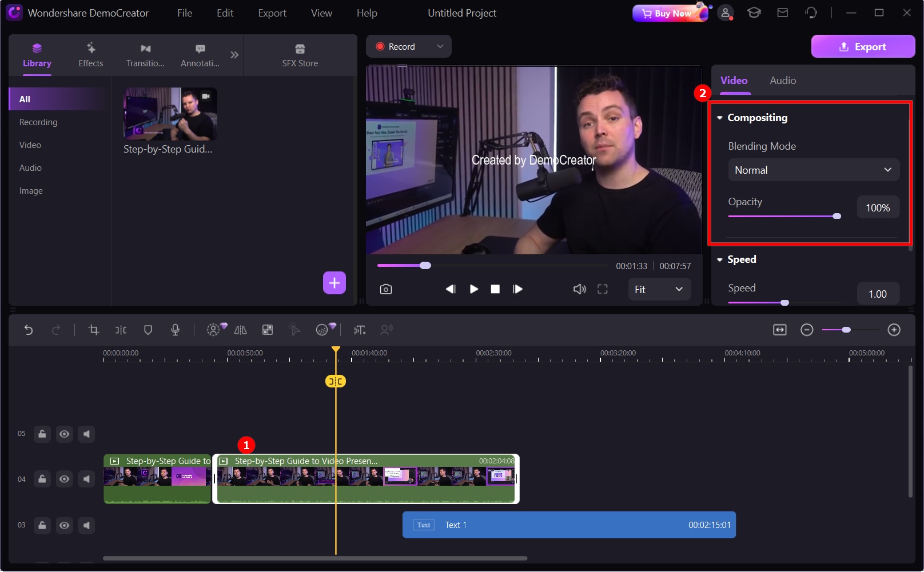Viewport: 924px width, 572px height.
Task: Open the Edit menu
Action: pyautogui.click(x=225, y=13)
